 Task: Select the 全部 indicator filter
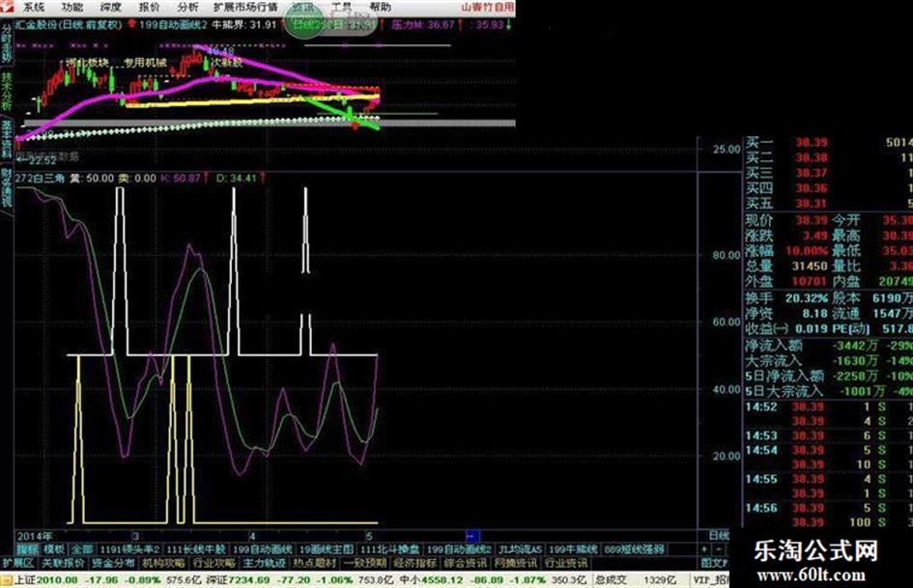coord(82,549)
